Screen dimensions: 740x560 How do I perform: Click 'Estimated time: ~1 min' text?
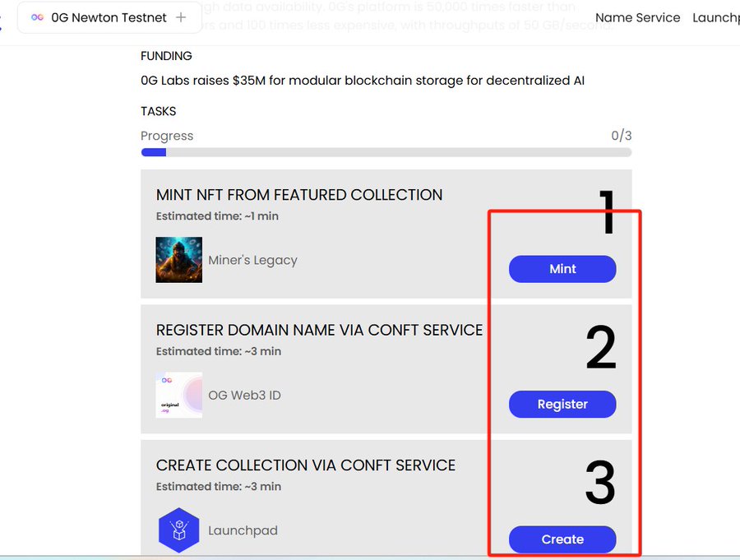[x=217, y=216]
